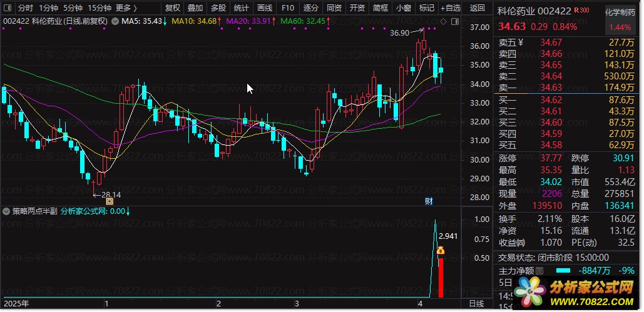This screenshot has height=312, width=644.
Task: Click the 叠加 overlay button
Action: click(195, 8)
